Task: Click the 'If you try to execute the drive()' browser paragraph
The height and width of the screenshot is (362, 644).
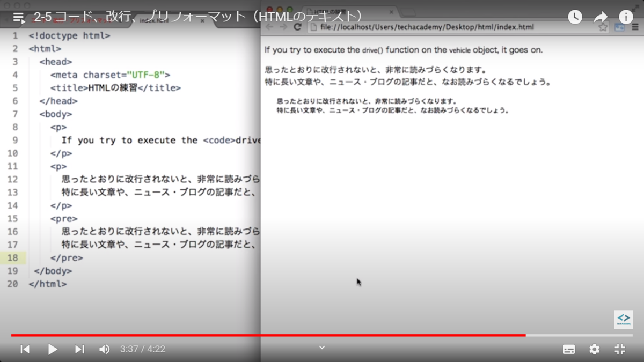Action: (404, 50)
